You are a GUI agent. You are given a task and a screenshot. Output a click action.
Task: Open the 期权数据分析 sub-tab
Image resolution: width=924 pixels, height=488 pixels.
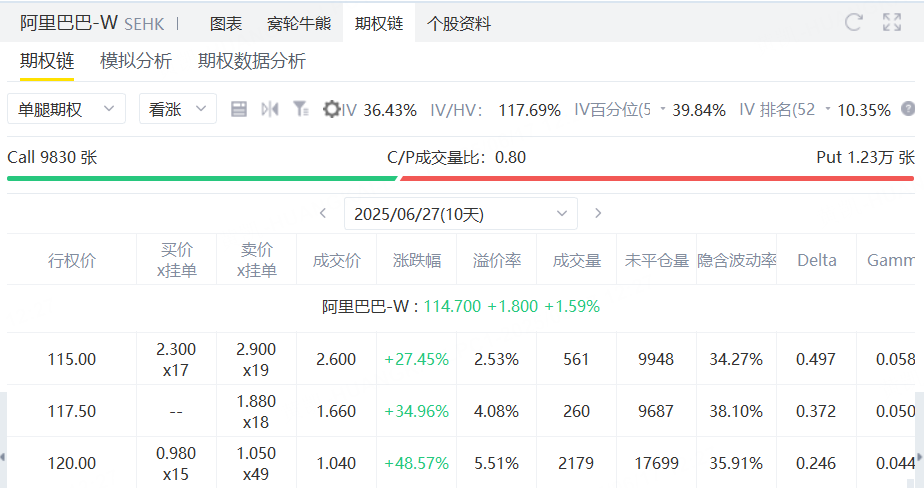coord(252,61)
